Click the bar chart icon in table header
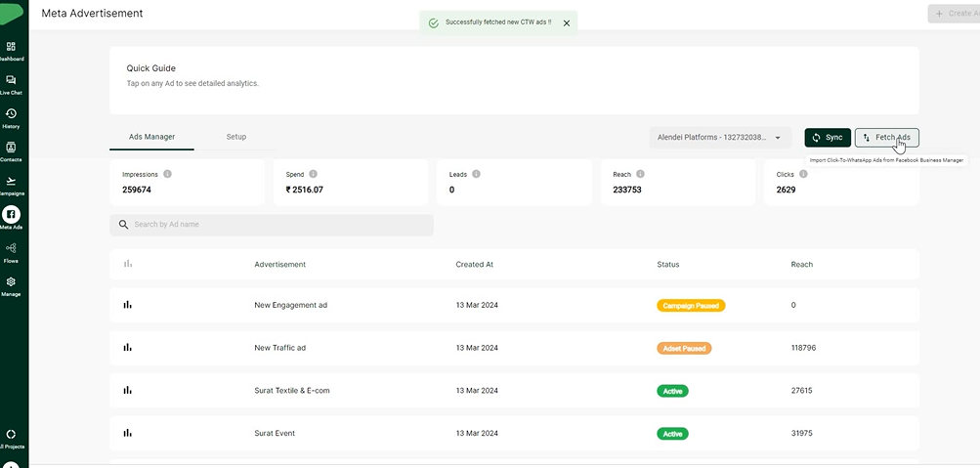 point(127,264)
